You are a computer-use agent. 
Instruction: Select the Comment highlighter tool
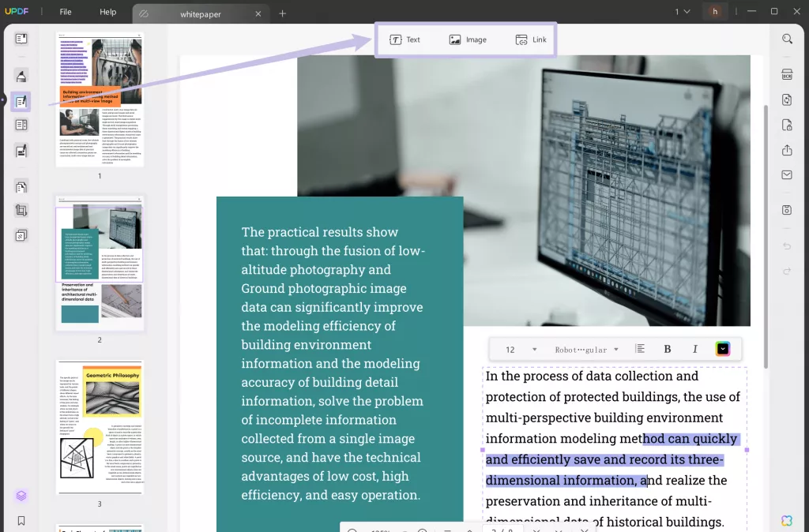21,77
